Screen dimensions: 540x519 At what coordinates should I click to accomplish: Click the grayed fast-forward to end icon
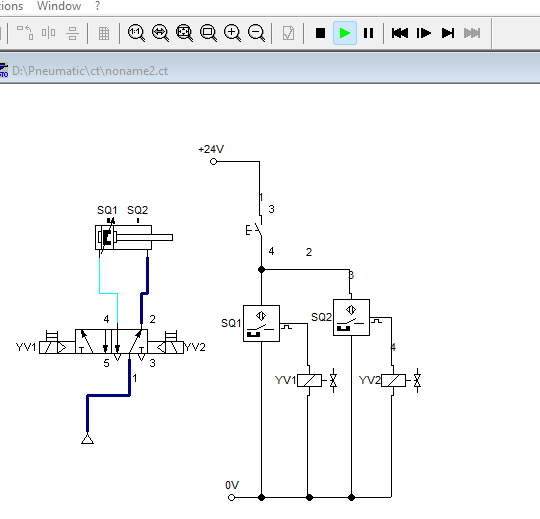click(472, 33)
